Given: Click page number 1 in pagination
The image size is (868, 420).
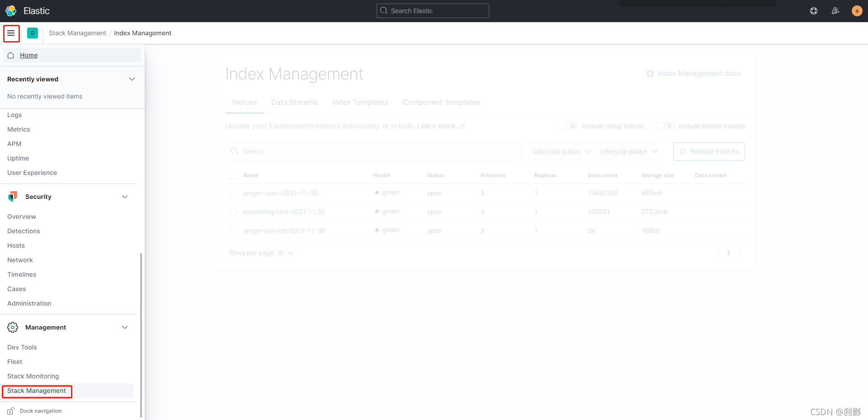Looking at the screenshot, I should click(x=728, y=253).
